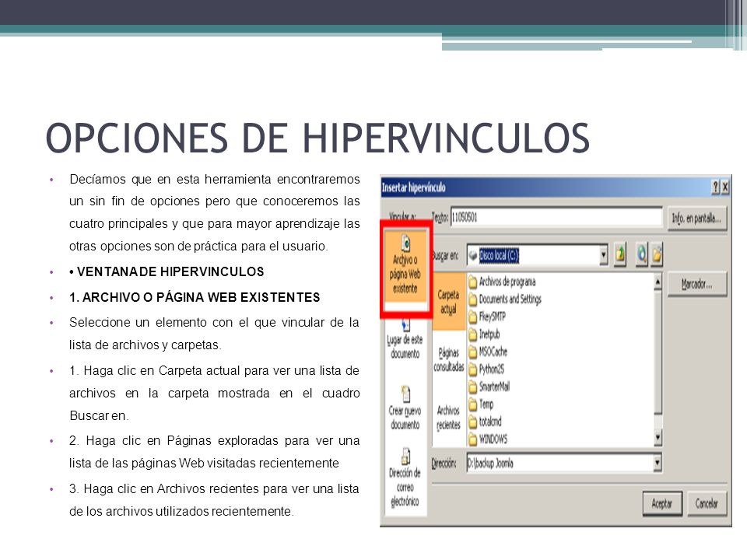Click the Info. en pantalla button
Viewport: 747px width, 560px height.
point(697,219)
